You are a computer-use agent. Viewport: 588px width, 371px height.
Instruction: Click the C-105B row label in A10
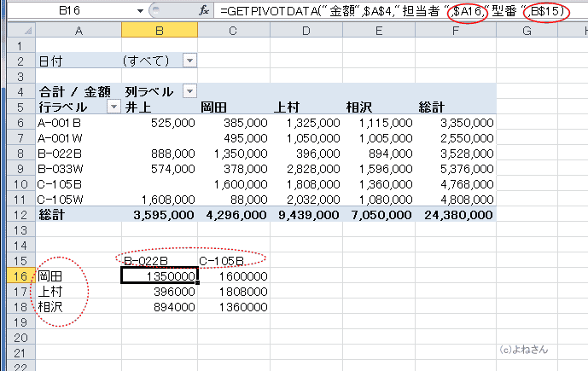pos(60,184)
